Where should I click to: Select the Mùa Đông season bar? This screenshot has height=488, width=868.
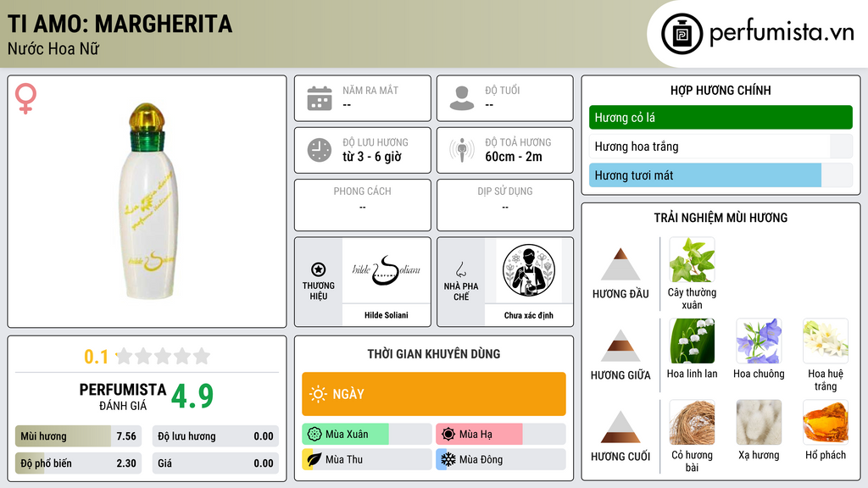[501, 459]
